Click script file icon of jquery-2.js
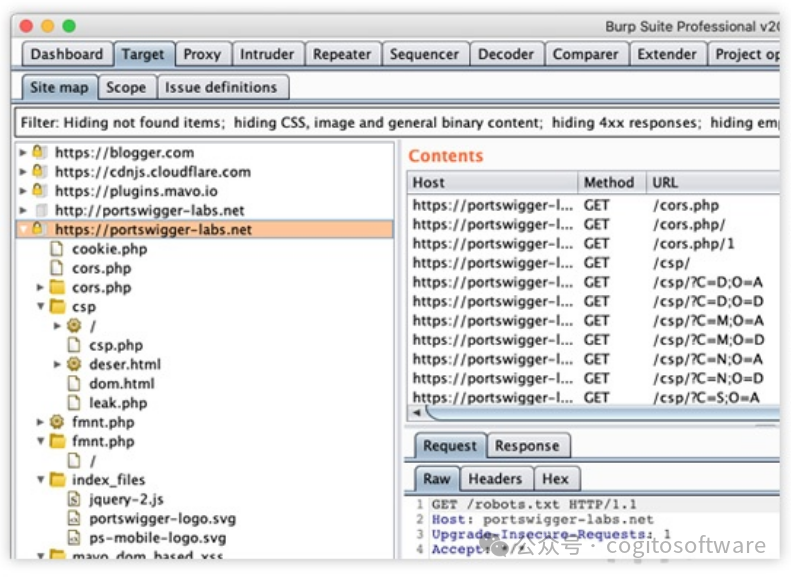The height and width of the screenshot is (577, 791). pos(74,499)
